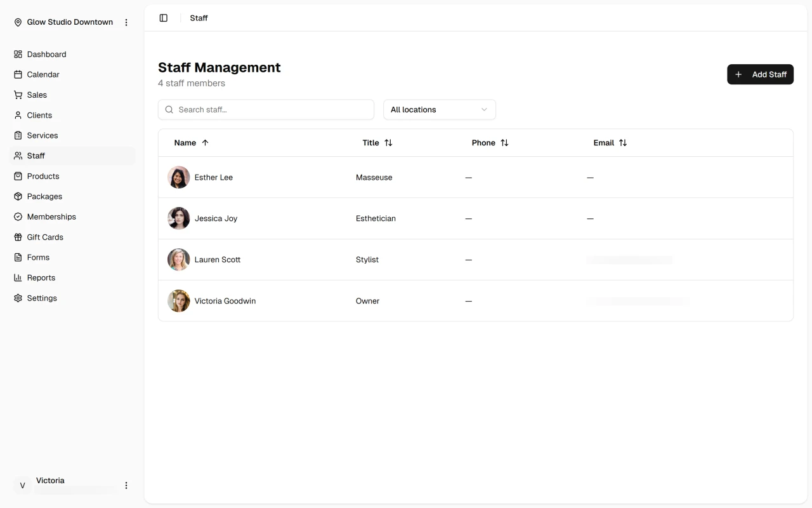Viewport: 812px width, 508px height.
Task: Open the Products page
Action: pos(72,176)
